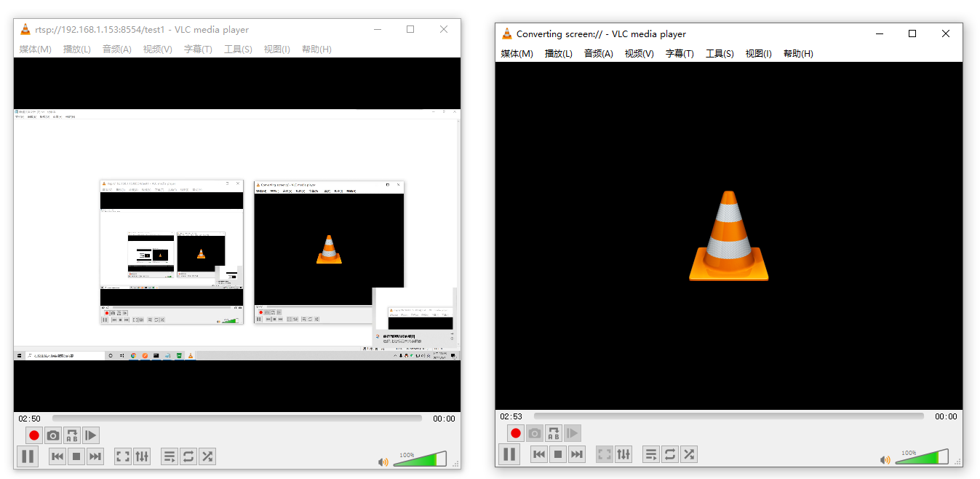Click the VLC cone icon in the Converting title bar
Screen dimensions: 980x479
pyautogui.click(x=507, y=33)
